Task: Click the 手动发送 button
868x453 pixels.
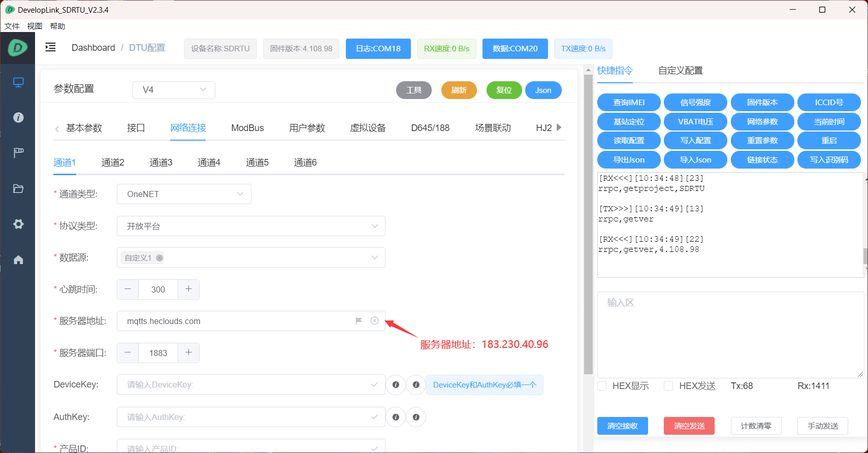Action: tap(823, 426)
